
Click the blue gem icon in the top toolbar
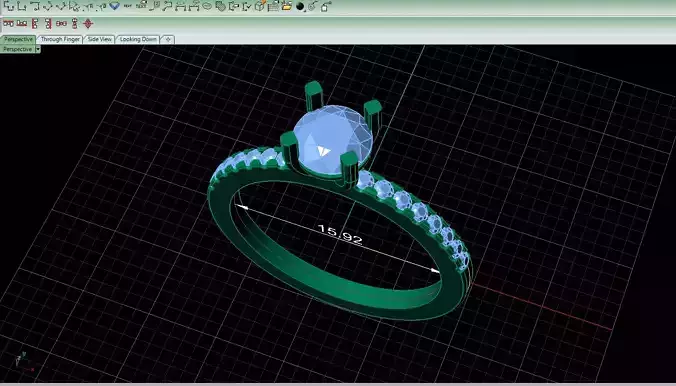pos(114,6)
